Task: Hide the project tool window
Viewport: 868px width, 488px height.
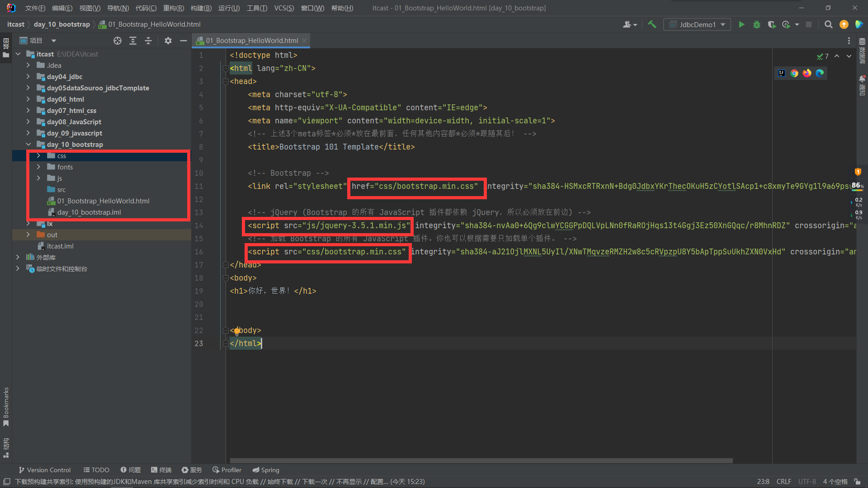Action: pos(183,41)
